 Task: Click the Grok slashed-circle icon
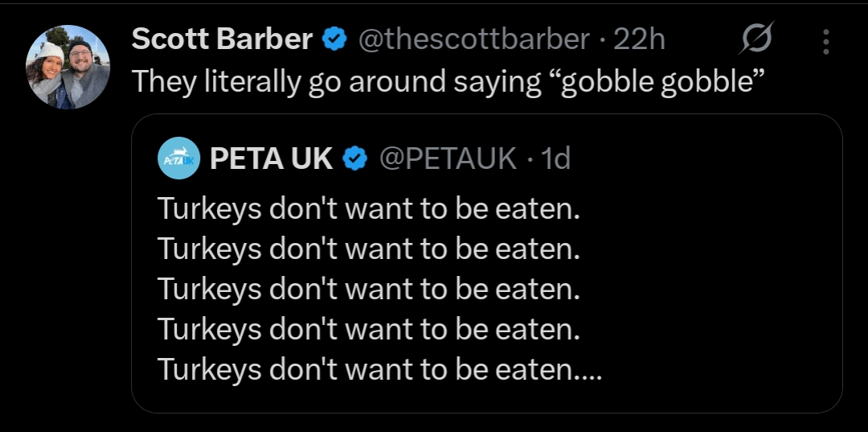755,39
